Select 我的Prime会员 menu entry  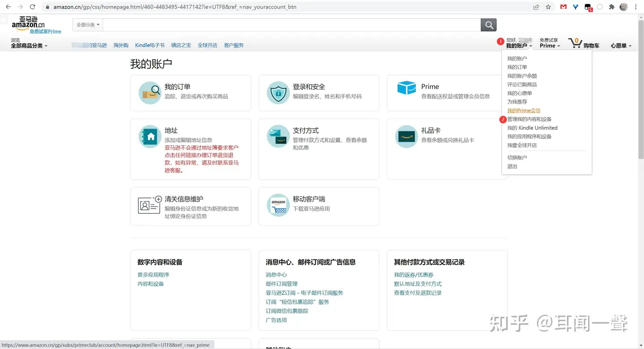524,110
